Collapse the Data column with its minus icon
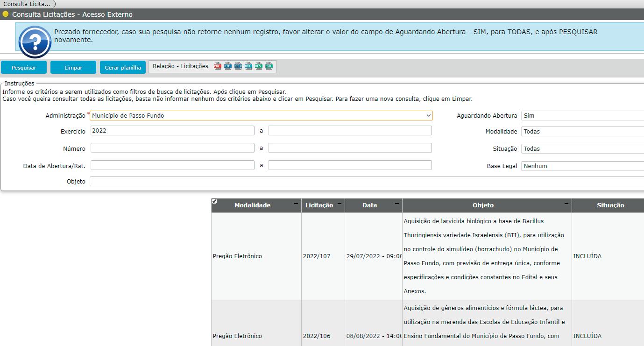Screen dimensions: 644x346 pos(397,204)
